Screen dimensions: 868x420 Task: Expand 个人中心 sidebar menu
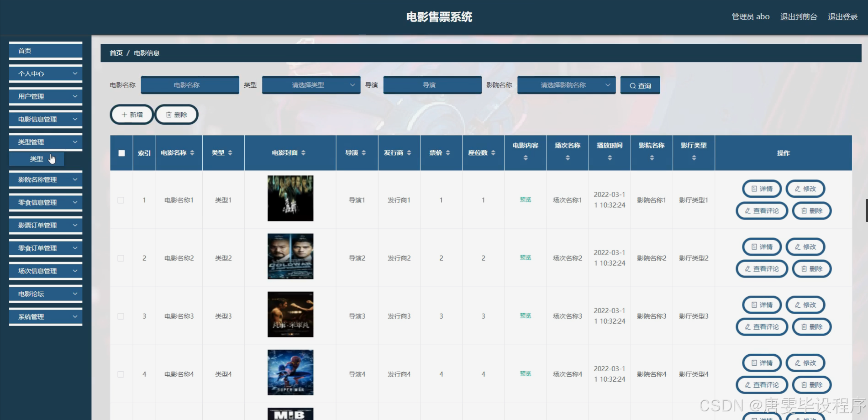46,73
